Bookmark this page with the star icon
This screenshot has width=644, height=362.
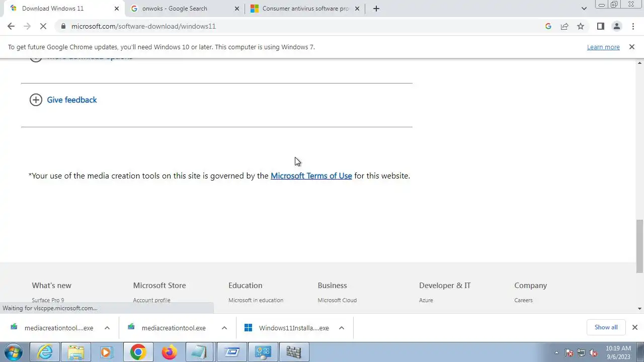[x=581, y=26]
